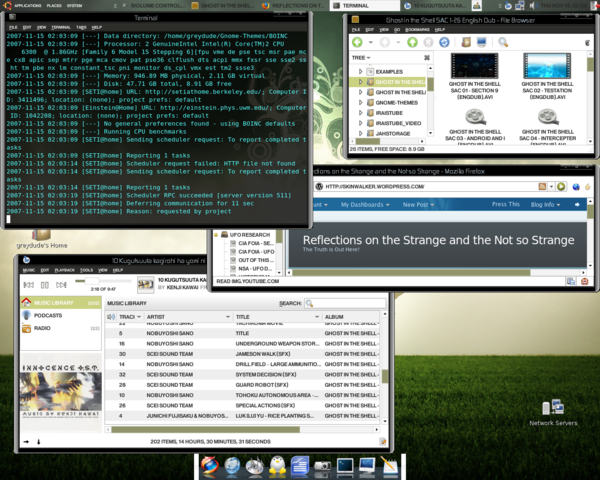The image size is (600, 480).
Task: Reload the File Browser folder view
Action: point(444,42)
